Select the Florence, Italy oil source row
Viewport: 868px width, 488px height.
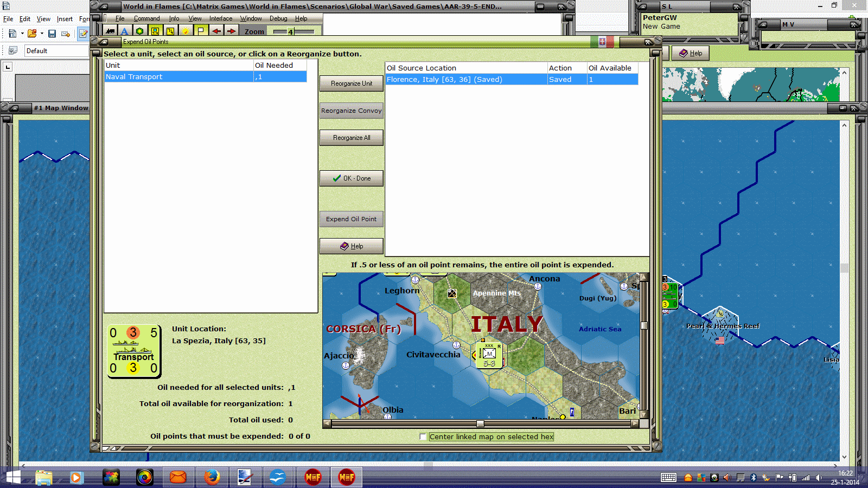click(x=512, y=80)
